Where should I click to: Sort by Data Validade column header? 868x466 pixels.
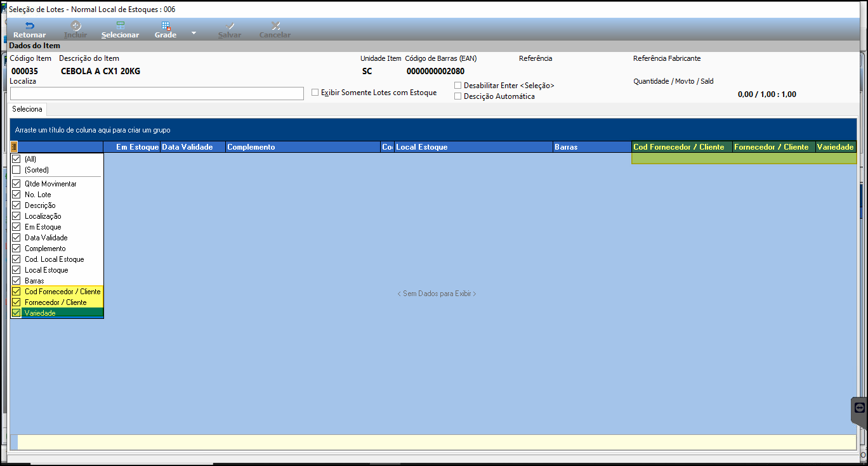[193, 147]
